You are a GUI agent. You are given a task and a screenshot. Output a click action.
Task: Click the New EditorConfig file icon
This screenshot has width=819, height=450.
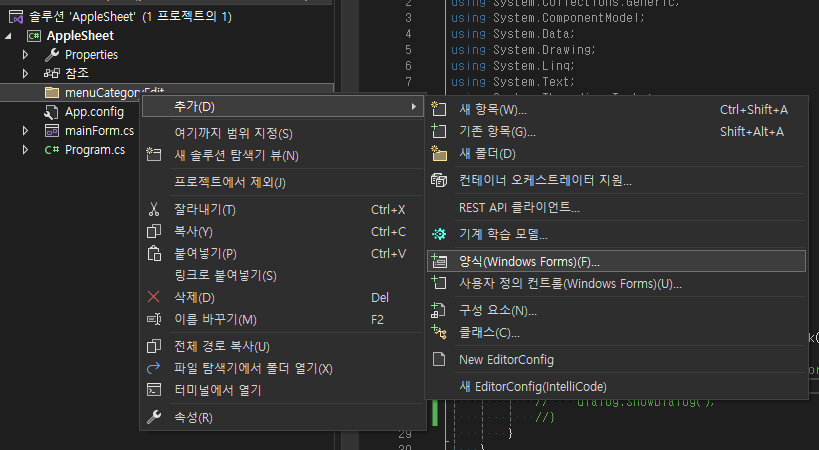point(439,359)
